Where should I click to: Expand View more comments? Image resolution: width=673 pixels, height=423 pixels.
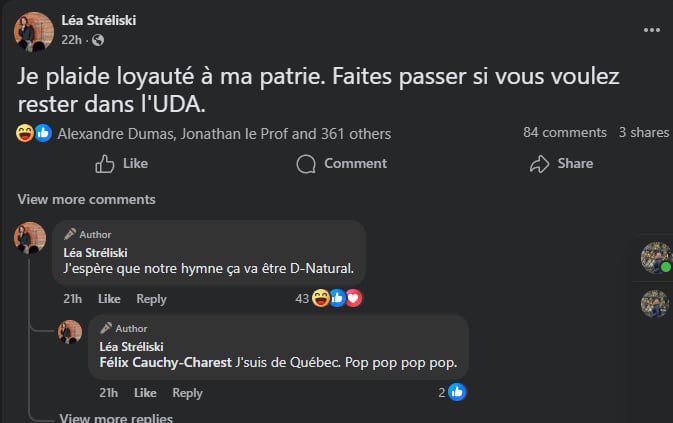click(86, 199)
